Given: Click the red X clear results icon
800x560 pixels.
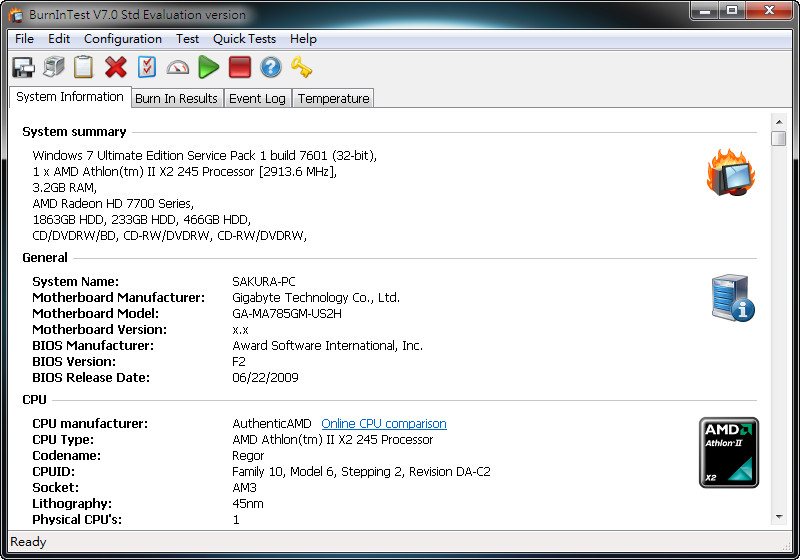Looking at the screenshot, I should point(116,67).
